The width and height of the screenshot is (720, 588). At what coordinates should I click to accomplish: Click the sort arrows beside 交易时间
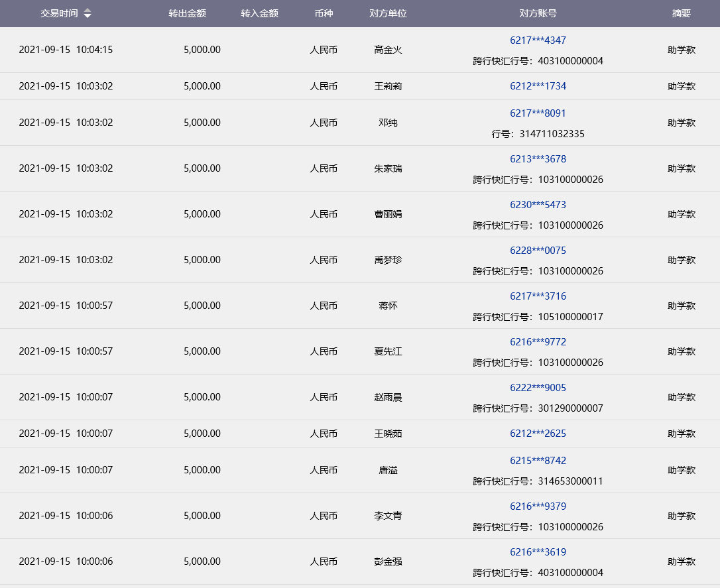coord(88,13)
